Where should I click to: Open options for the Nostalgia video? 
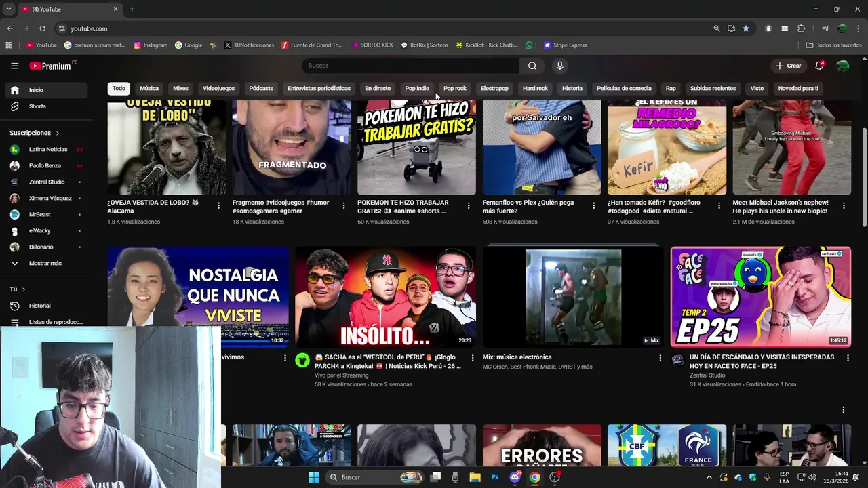(285, 358)
